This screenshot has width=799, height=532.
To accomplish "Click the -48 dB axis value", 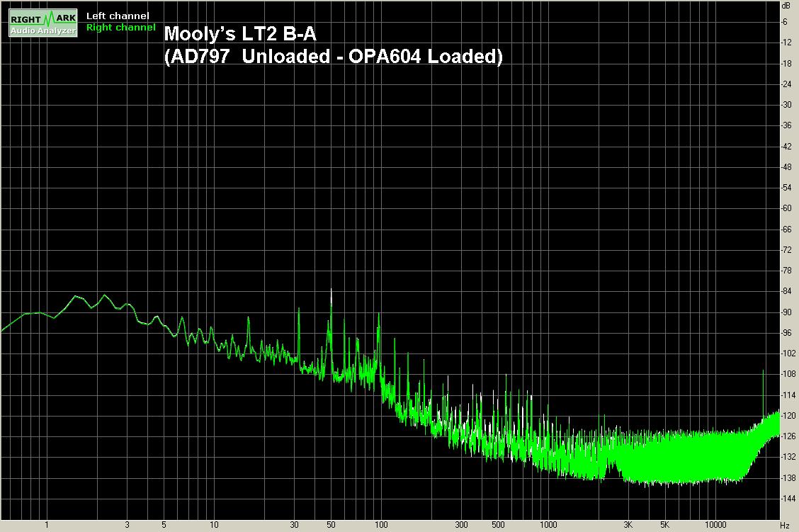I will pos(786,166).
